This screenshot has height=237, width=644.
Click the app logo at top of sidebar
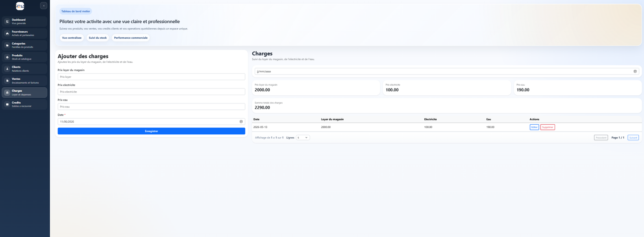point(20,6)
